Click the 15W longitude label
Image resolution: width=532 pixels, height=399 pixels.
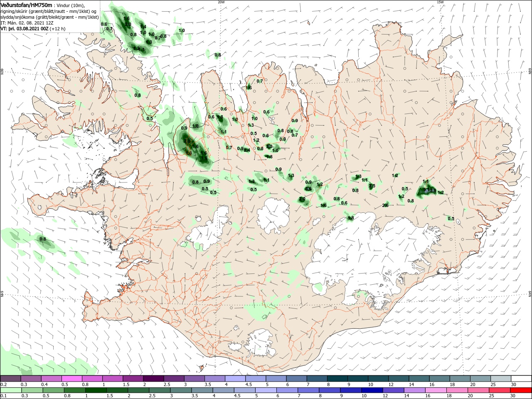(x=440, y=2)
